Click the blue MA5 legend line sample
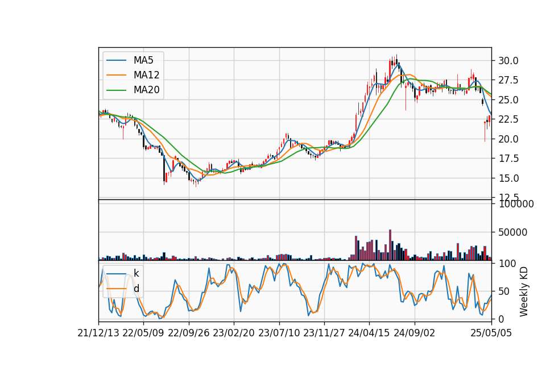This screenshot has width=546, height=392. pos(116,61)
